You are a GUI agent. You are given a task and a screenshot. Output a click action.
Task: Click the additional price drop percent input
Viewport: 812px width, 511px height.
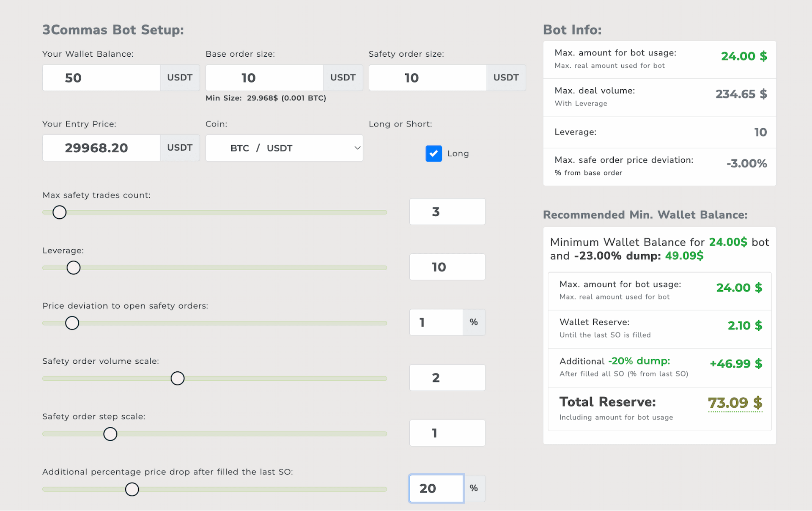(436, 489)
